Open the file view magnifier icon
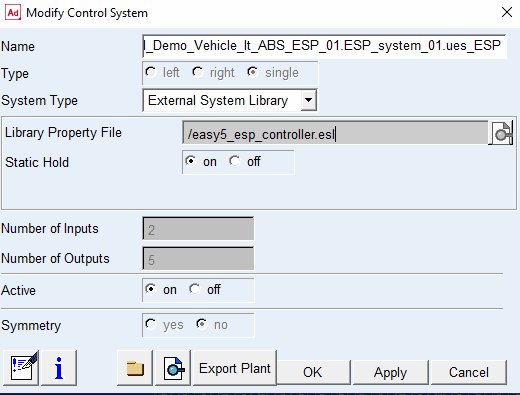Image resolution: width=520 pixels, height=395 pixels. coord(173,368)
